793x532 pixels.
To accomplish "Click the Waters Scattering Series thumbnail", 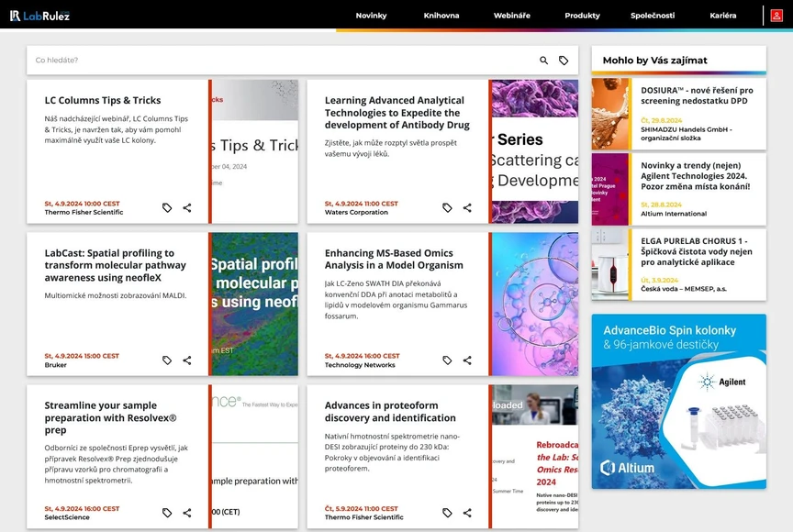I will tap(535, 151).
